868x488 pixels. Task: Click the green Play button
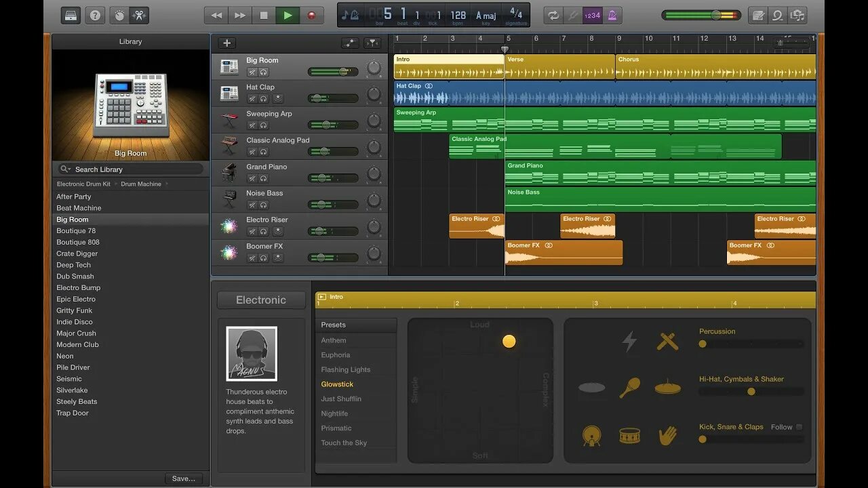coord(288,15)
